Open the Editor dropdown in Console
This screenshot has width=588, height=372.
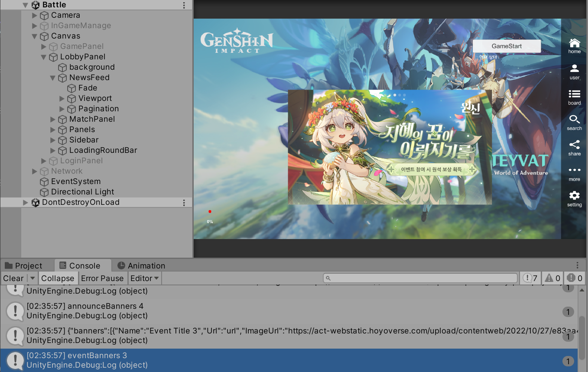point(145,278)
